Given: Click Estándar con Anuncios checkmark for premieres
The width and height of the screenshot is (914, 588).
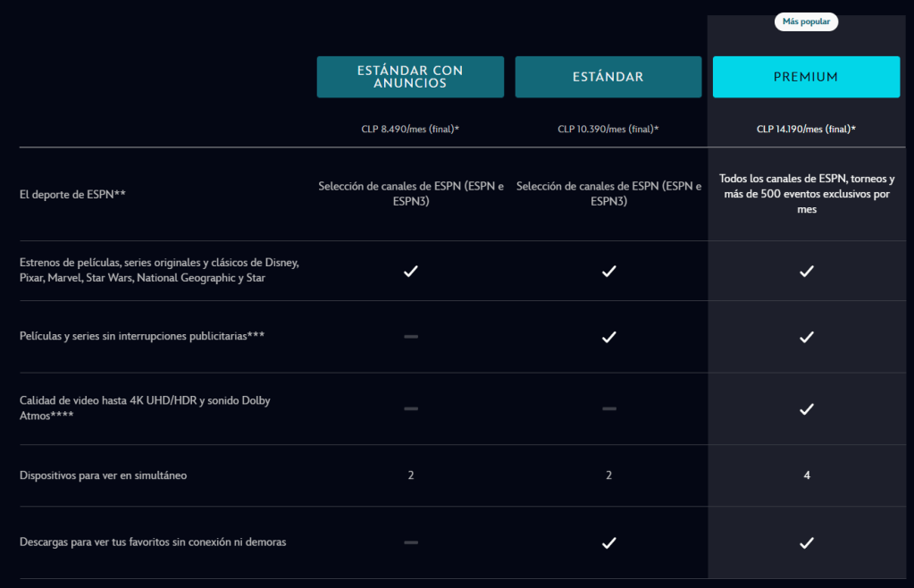Looking at the screenshot, I should 411,271.
